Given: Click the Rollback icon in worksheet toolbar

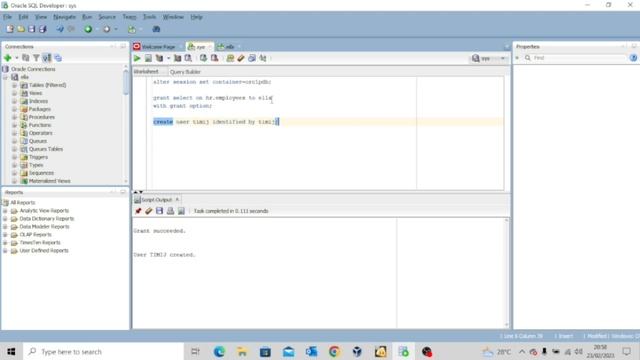Looking at the screenshot, I should (x=214, y=58).
